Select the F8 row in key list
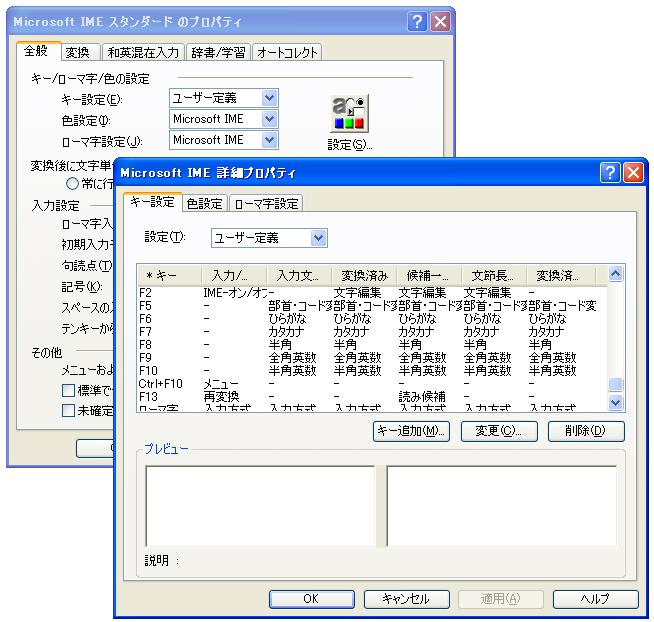654x622 pixels. pos(372,345)
